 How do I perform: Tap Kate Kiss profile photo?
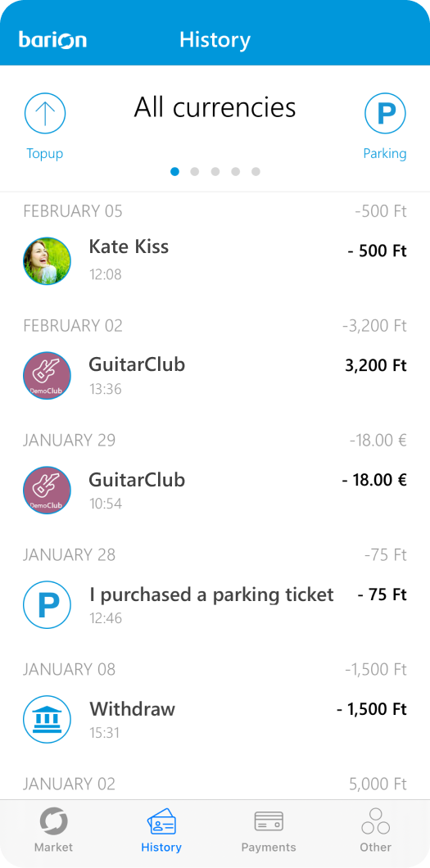point(47,260)
